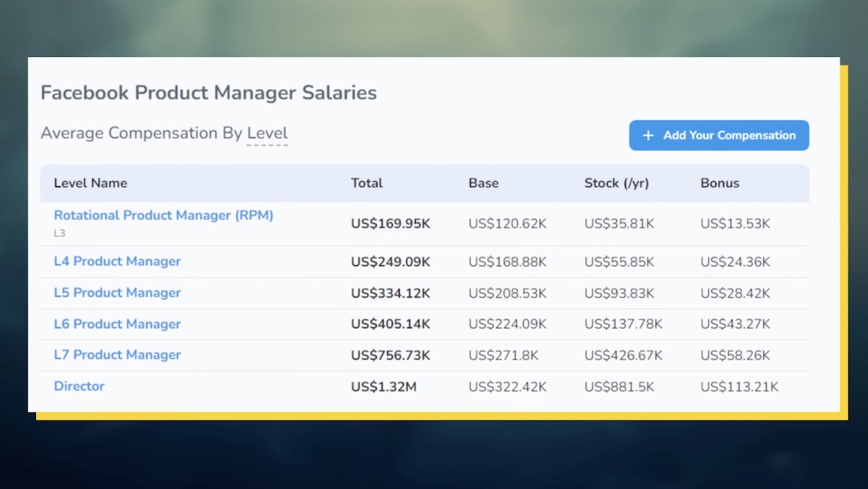Open the Rotational Product Manager (RPM) link

(163, 215)
